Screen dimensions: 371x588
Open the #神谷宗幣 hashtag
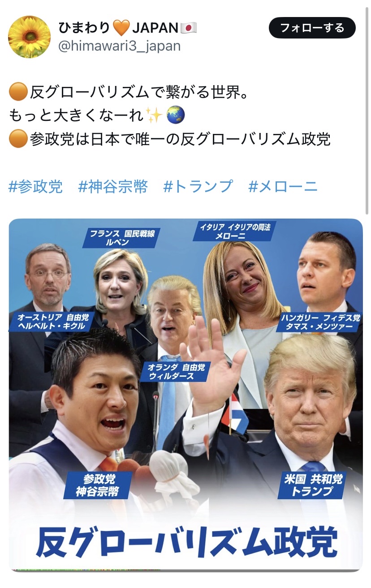tap(113, 186)
